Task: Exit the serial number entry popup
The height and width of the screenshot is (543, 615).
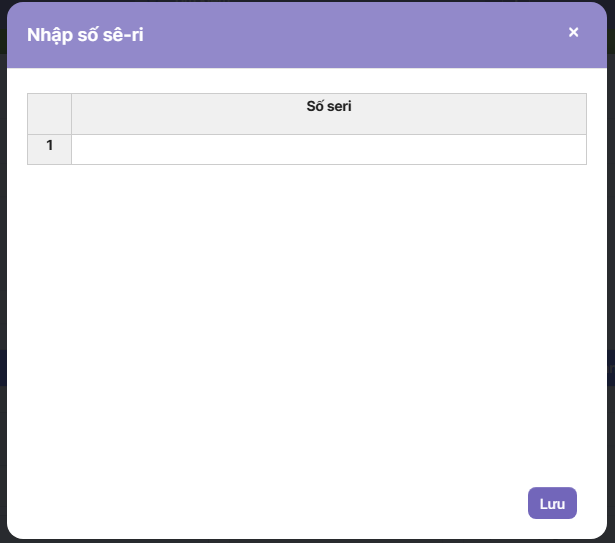Action: pos(573,32)
